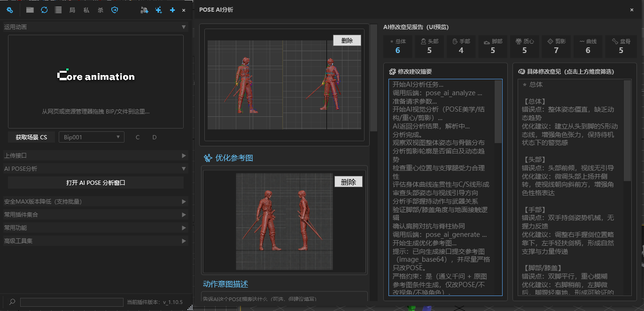Select the 总体 score card
The width and height of the screenshot is (644, 311).
398,46
